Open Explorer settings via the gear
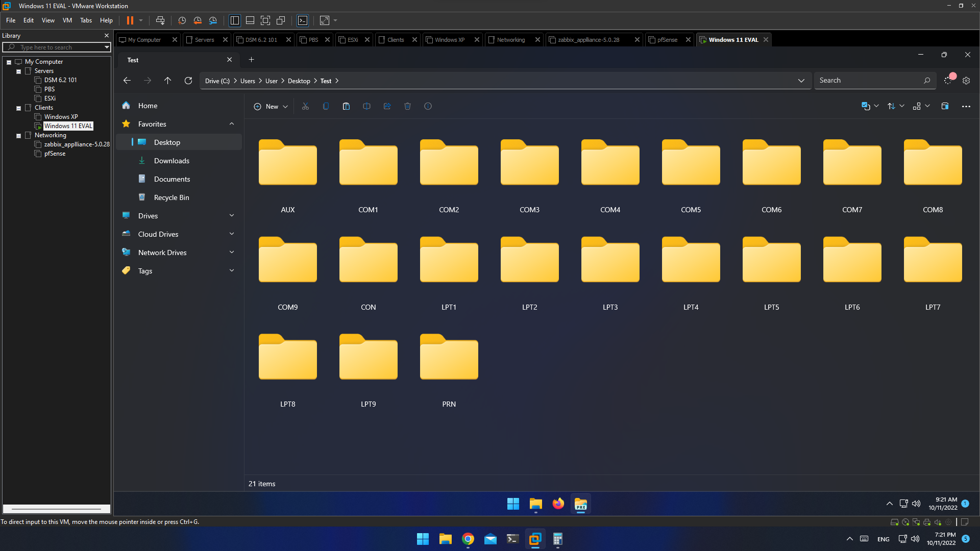Viewport: 980px width, 551px height. pos(966,81)
